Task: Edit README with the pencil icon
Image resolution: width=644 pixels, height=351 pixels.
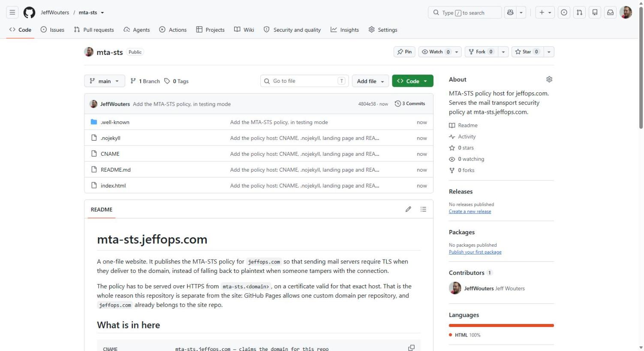Action: click(x=408, y=209)
